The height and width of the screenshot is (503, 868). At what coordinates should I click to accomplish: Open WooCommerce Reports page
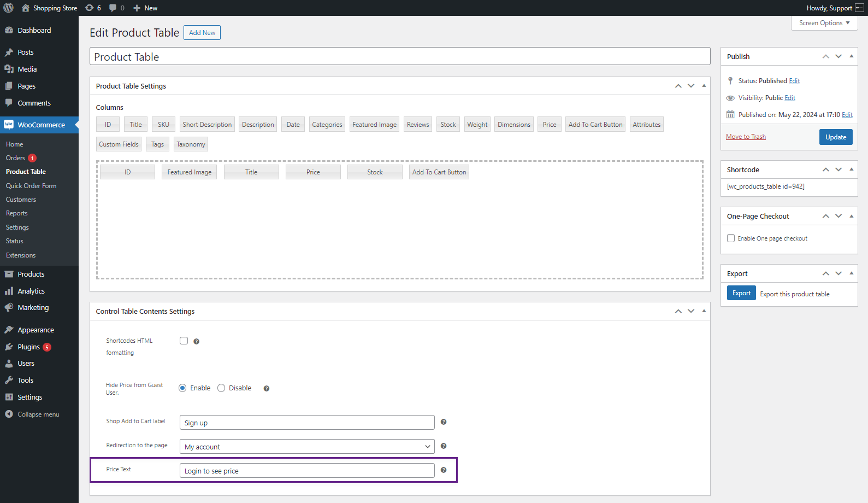pos(16,213)
